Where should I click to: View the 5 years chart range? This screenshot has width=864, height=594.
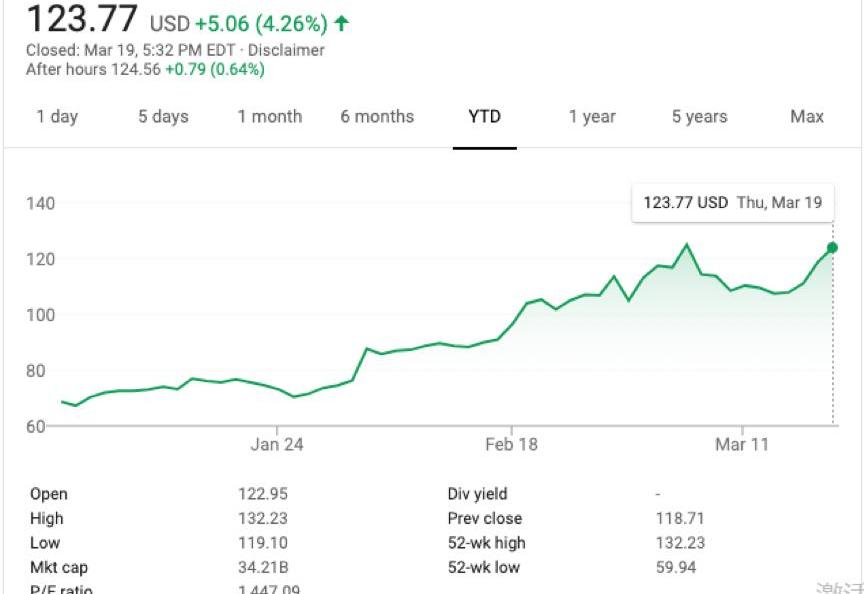699,116
